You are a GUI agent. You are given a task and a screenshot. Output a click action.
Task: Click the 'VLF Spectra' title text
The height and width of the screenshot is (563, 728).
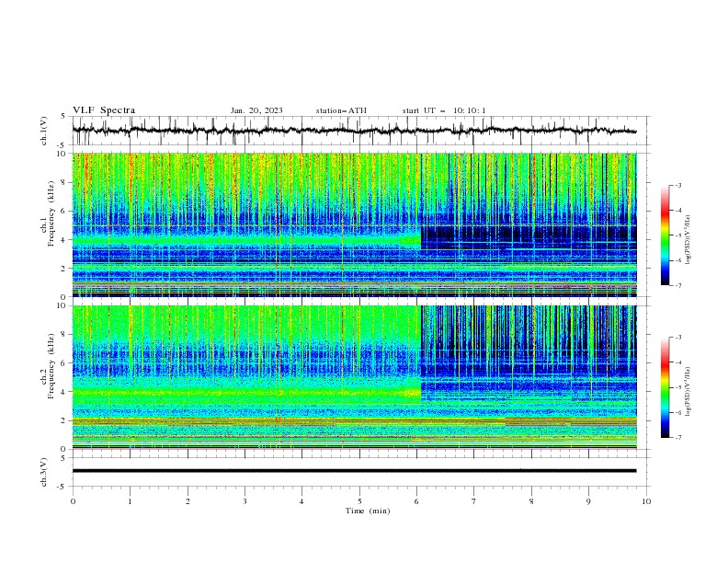[104, 110]
